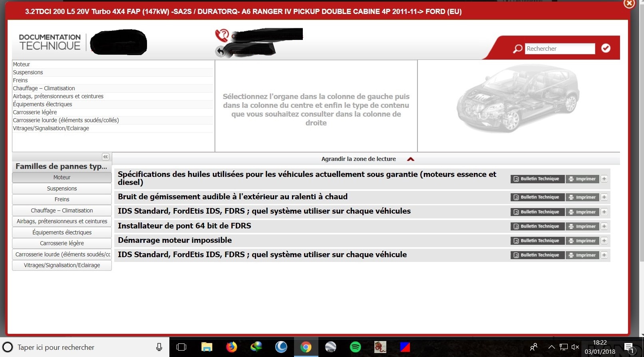The image size is (644, 357).
Task: Open Équipements électriques button under Familles de pannes
Action: point(62,232)
